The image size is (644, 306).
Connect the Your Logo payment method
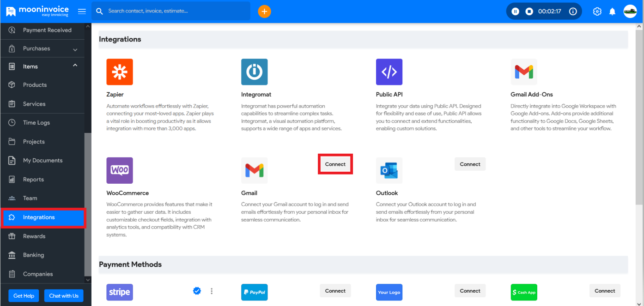(470, 291)
